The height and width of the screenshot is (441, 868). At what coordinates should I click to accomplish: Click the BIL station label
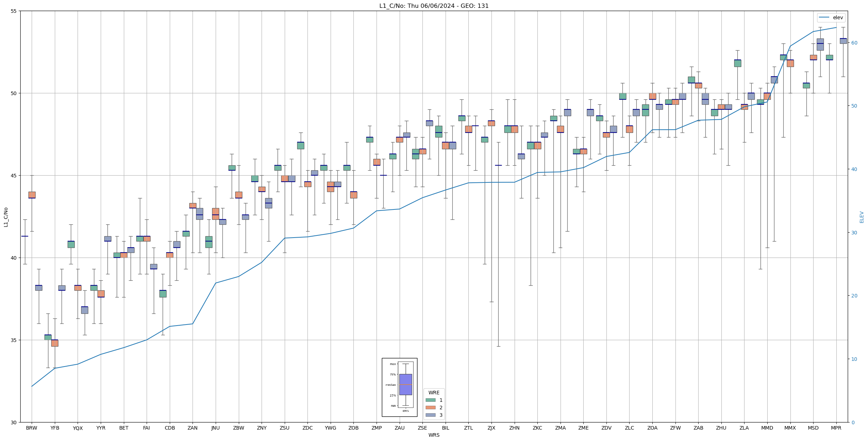pyautogui.click(x=446, y=428)
